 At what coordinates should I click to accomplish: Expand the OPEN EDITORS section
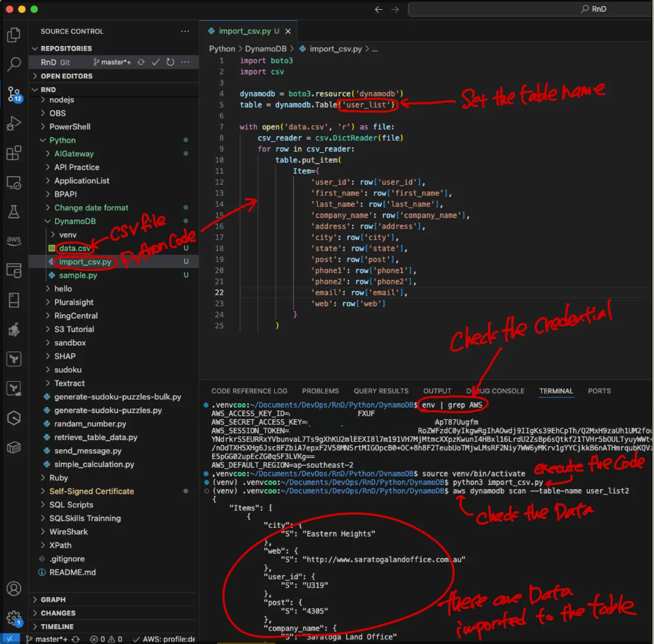66,76
